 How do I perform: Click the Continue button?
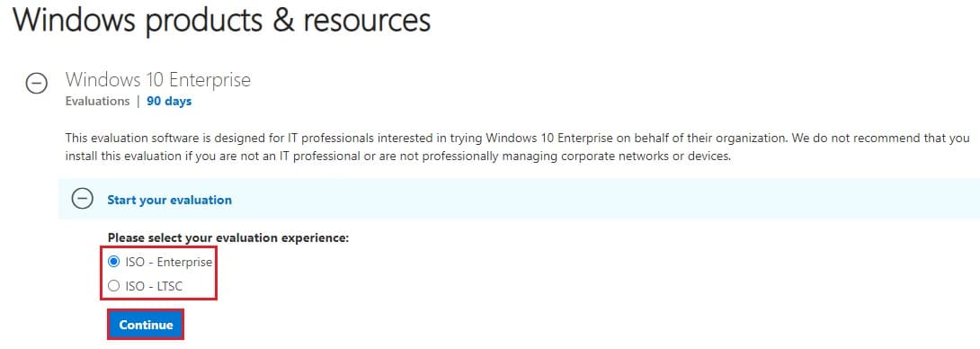(146, 326)
